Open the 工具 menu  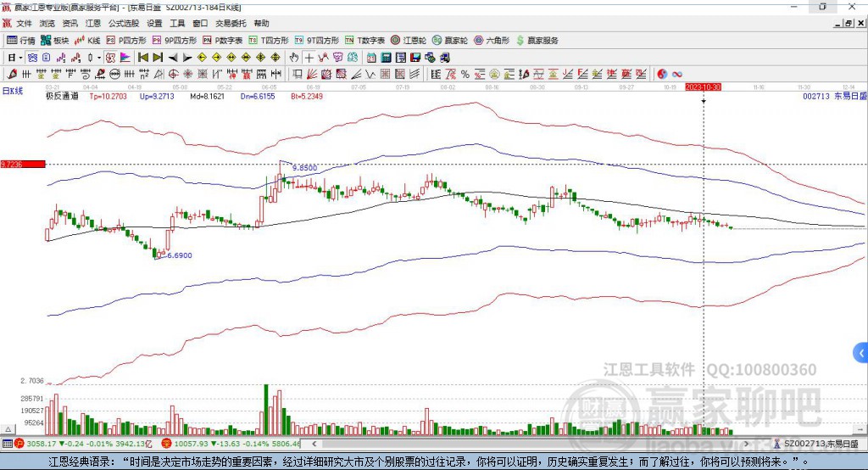pos(177,23)
